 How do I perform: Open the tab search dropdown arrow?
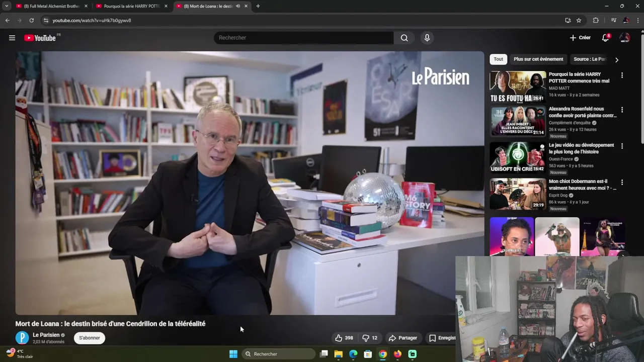click(x=7, y=6)
